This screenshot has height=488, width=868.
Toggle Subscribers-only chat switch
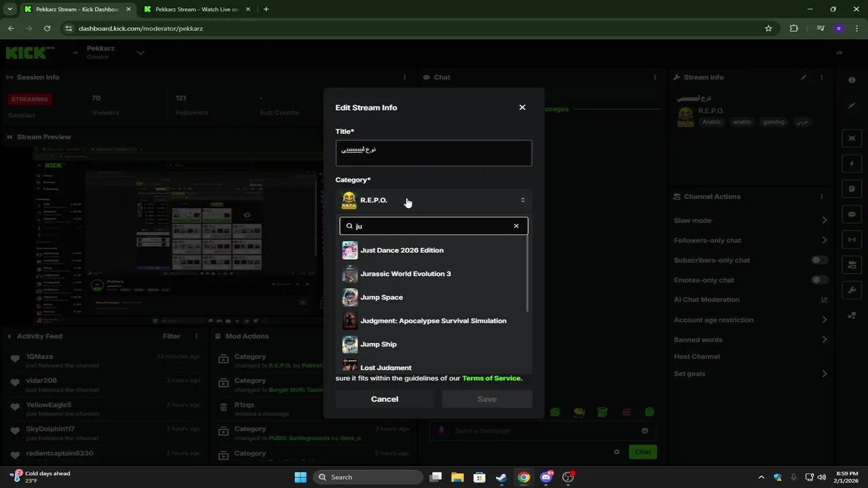coord(819,260)
